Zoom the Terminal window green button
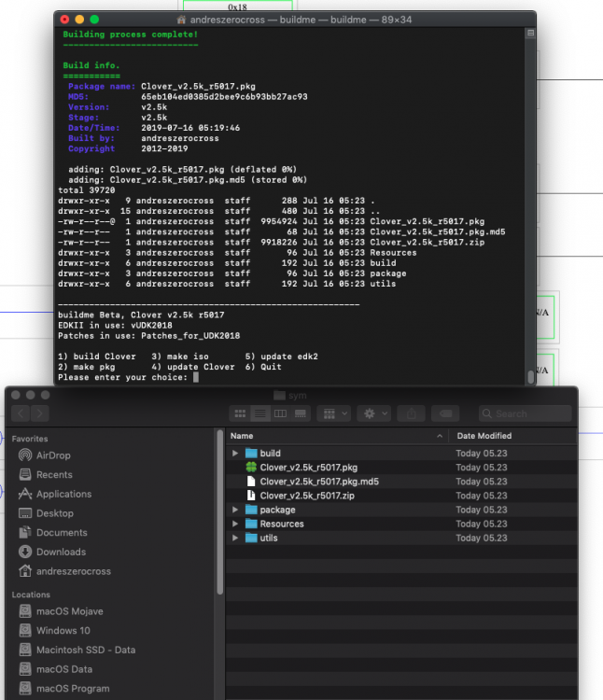 (x=94, y=20)
